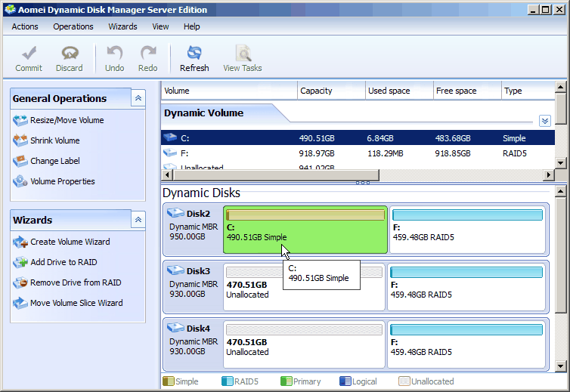
Task: Click the Simple legend color swatch
Action: click(169, 381)
